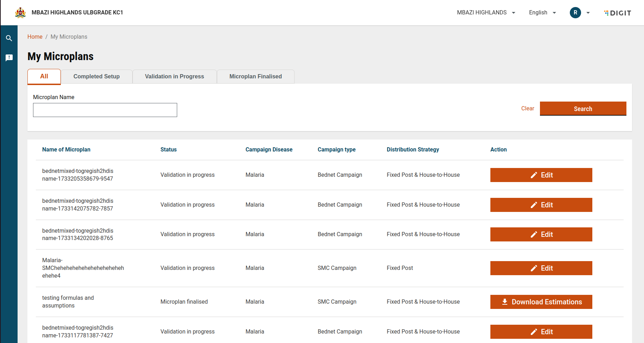The width and height of the screenshot is (644, 343).
Task: Open the feedback icon in sidebar
Action: pos(9,58)
